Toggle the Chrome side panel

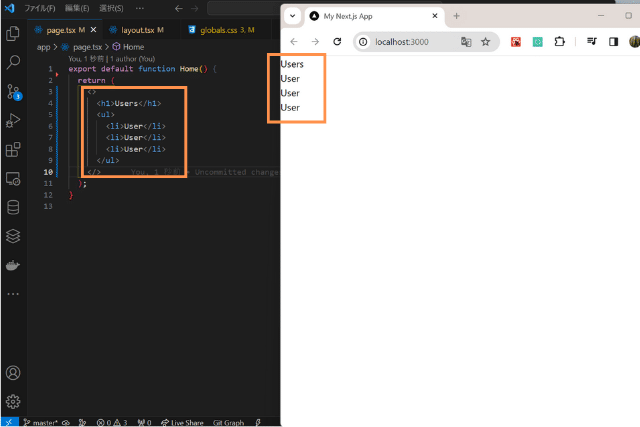[613, 42]
